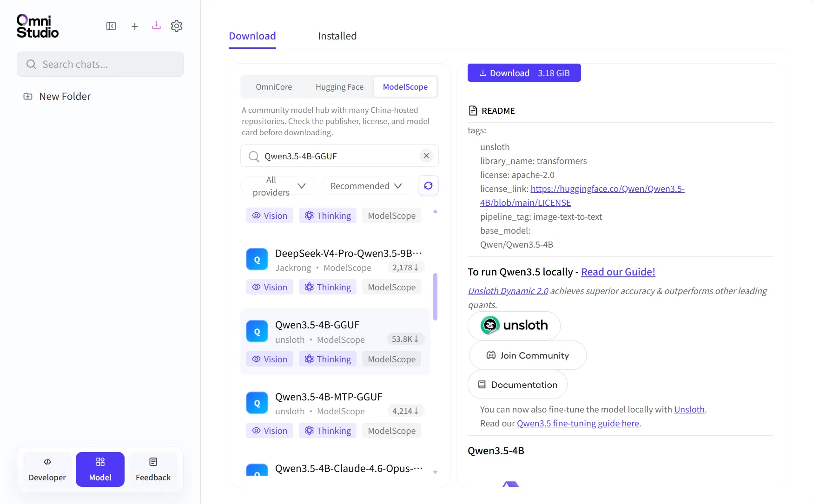The image size is (813, 504).
Task: Click the DeepSeek-V4-Pro model avatar icon
Action: coord(257,260)
